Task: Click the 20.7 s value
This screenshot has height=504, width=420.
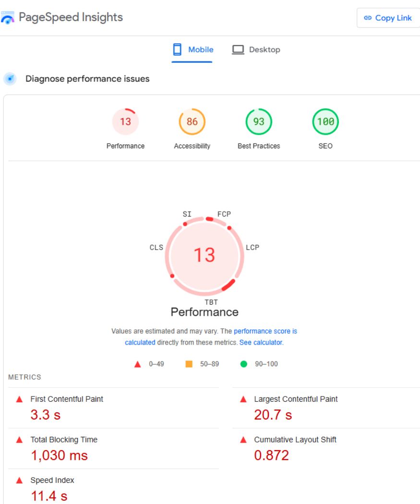Action: (273, 415)
